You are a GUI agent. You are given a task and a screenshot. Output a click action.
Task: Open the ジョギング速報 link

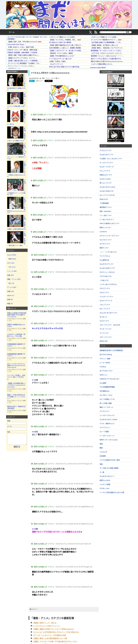[x=105, y=484]
